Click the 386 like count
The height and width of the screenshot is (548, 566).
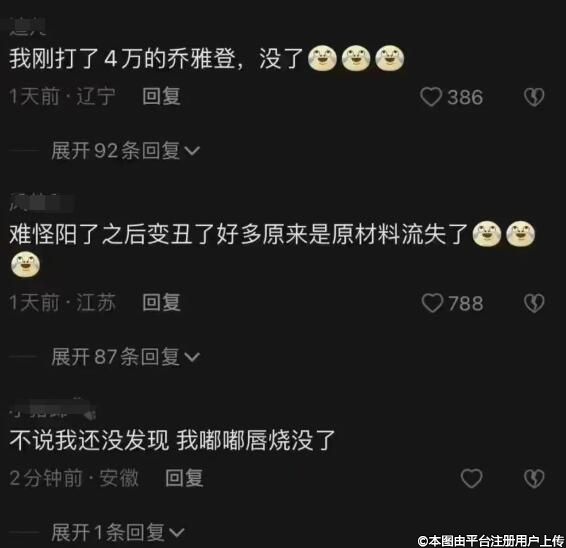tap(465, 97)
